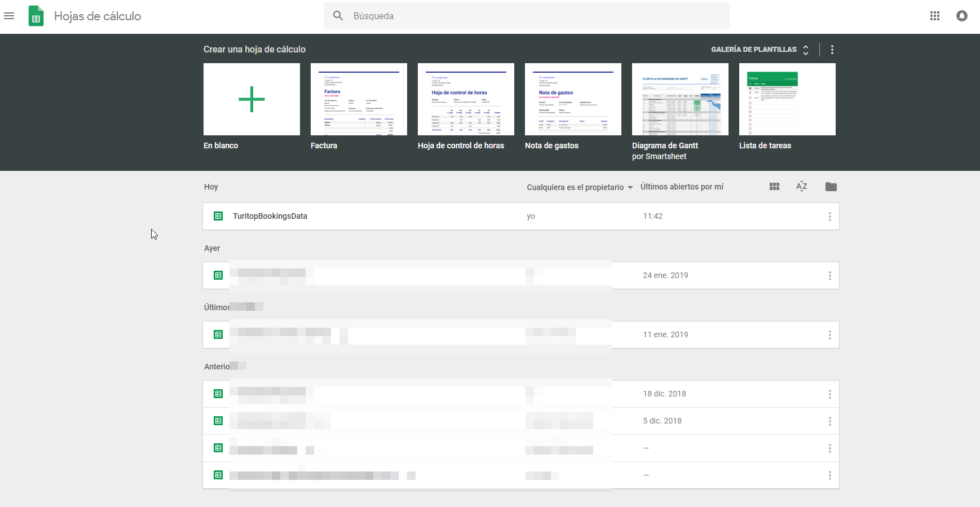
Task: Open AZ sort options
Action: coord(802,187)
